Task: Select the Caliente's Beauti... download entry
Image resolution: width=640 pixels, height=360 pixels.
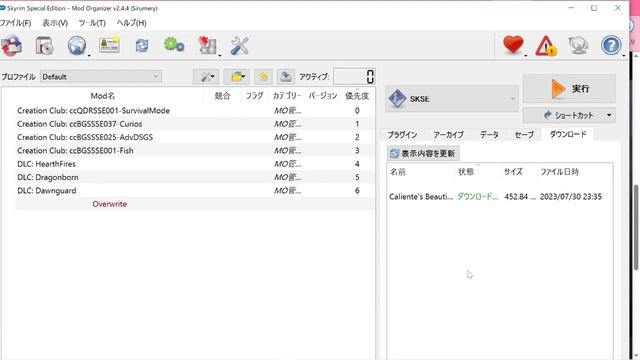Action: pyautogui.click(x=500, y=197)
